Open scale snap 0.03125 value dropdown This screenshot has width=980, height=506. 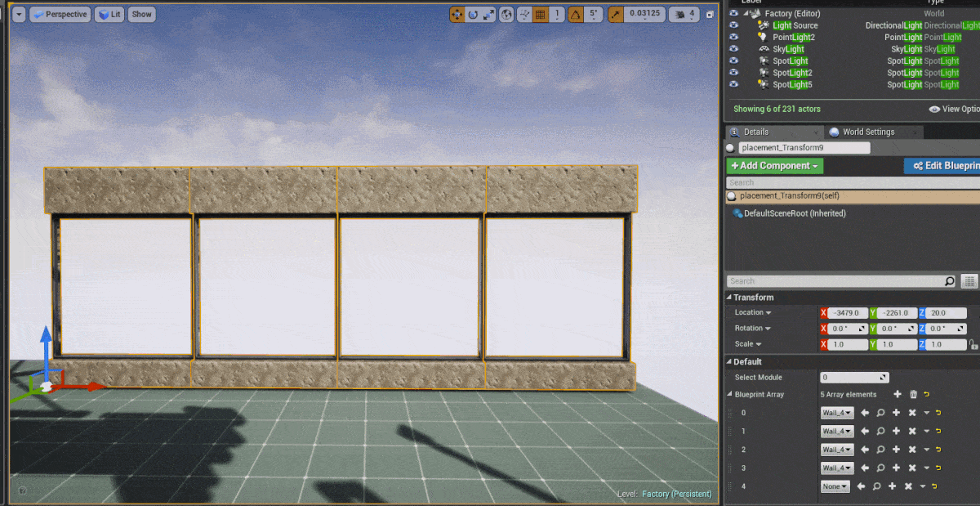click(644, 14)
